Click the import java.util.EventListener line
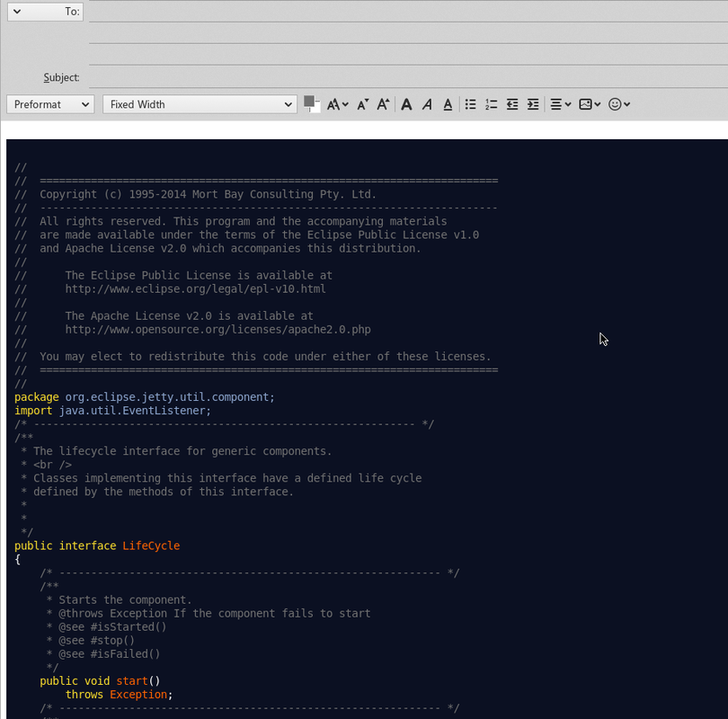This screenshot has height=719, width=728. 113,411
